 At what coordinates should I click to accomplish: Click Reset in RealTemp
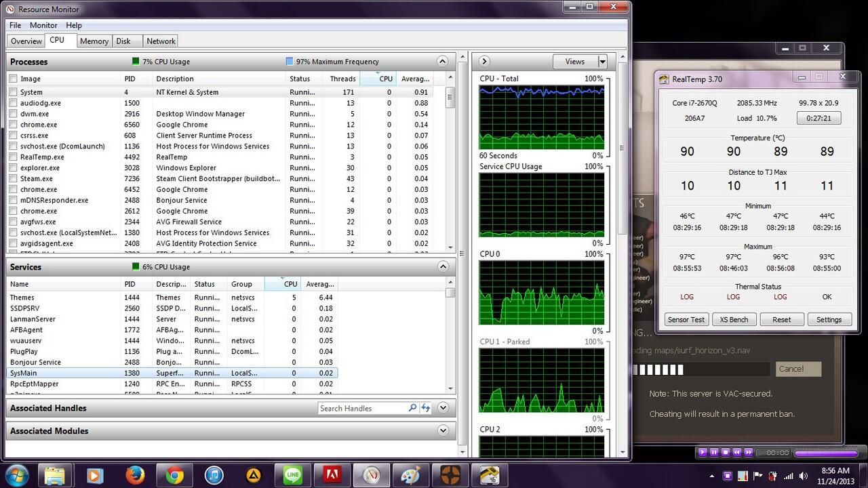pos(781,319)
